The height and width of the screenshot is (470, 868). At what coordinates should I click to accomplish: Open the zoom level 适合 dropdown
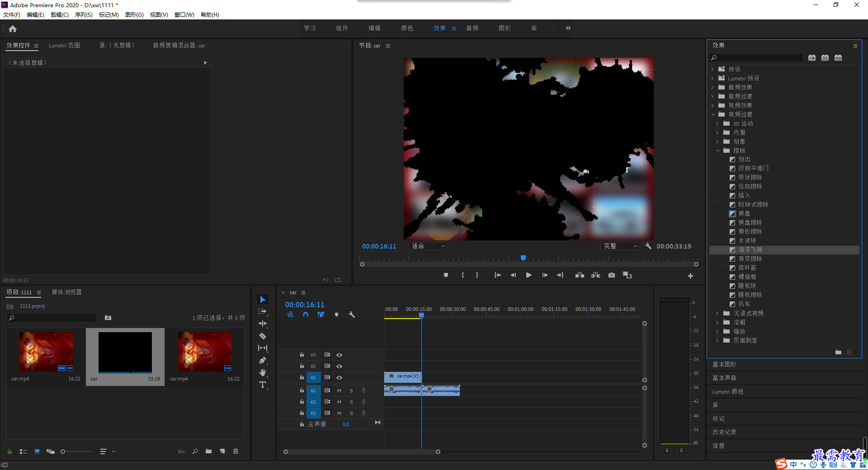[x=428, y=246]
